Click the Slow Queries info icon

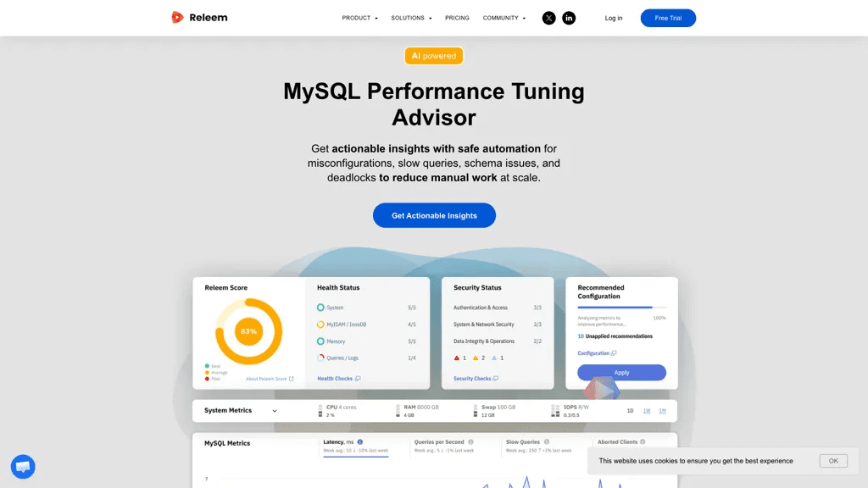click(x=547, y=442)
